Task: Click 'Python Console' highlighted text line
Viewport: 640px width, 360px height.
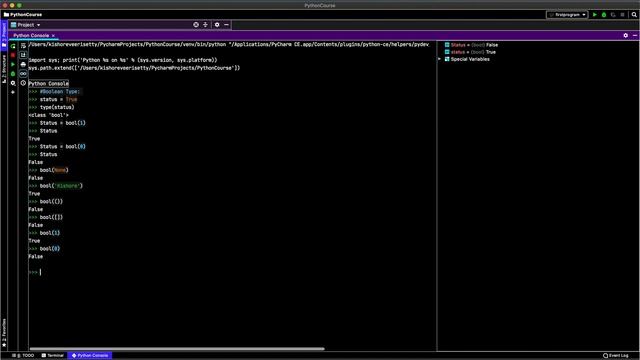Action: [49, 84]
